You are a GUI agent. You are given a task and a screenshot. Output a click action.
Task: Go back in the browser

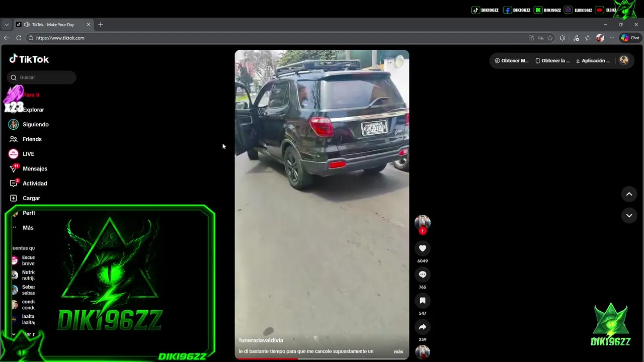[x=7, y=38]
